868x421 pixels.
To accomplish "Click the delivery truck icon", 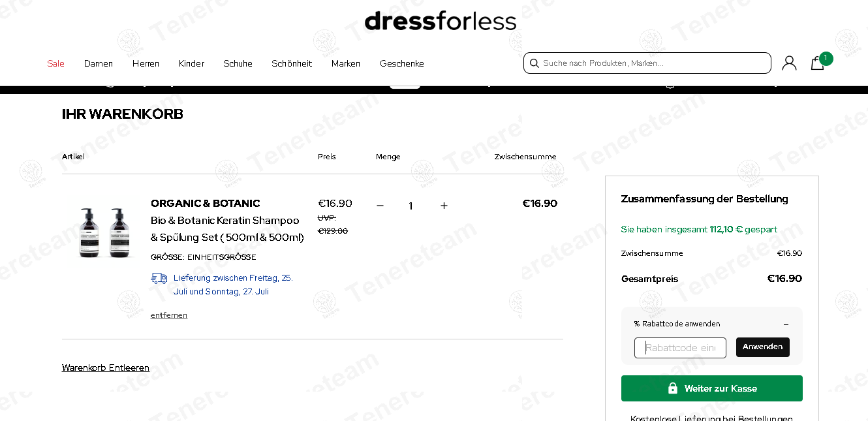I will [x=159, y=278].
